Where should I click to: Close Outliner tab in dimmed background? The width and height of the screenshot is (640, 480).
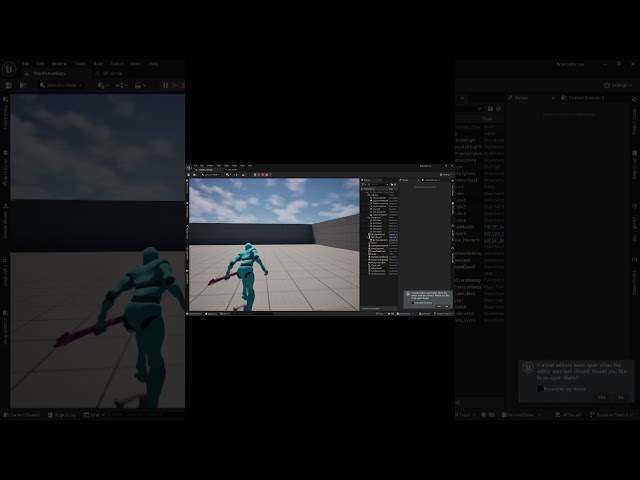click(462, 98)
